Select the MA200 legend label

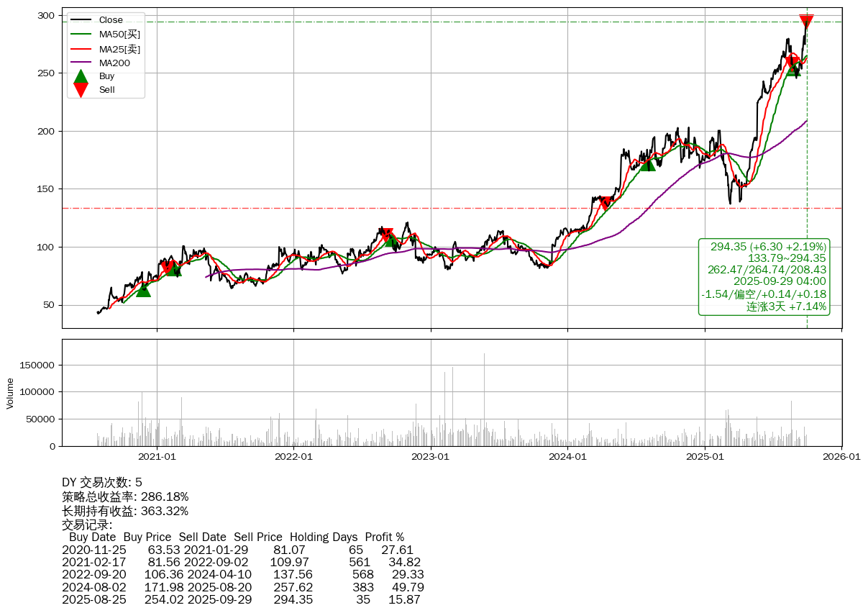(114, 63)
